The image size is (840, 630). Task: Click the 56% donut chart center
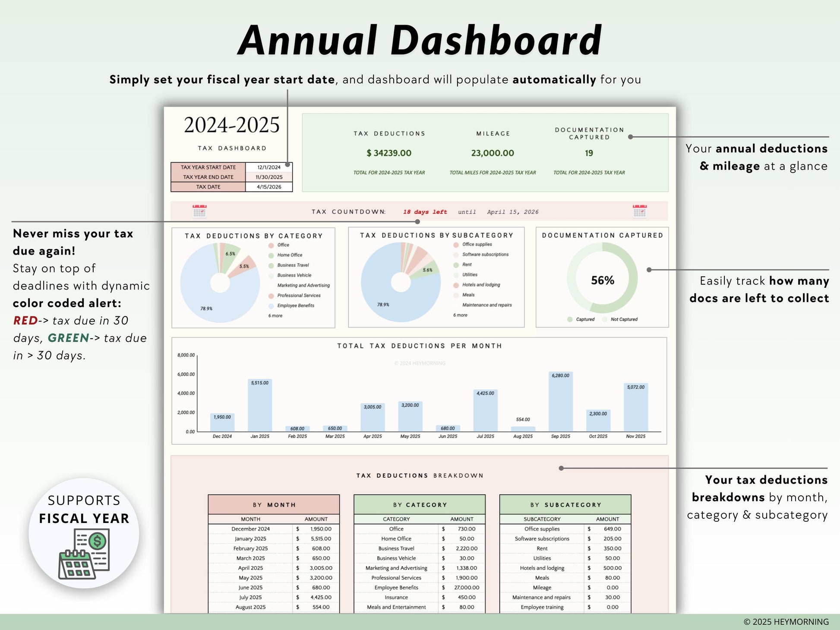(x=603, y=280)
